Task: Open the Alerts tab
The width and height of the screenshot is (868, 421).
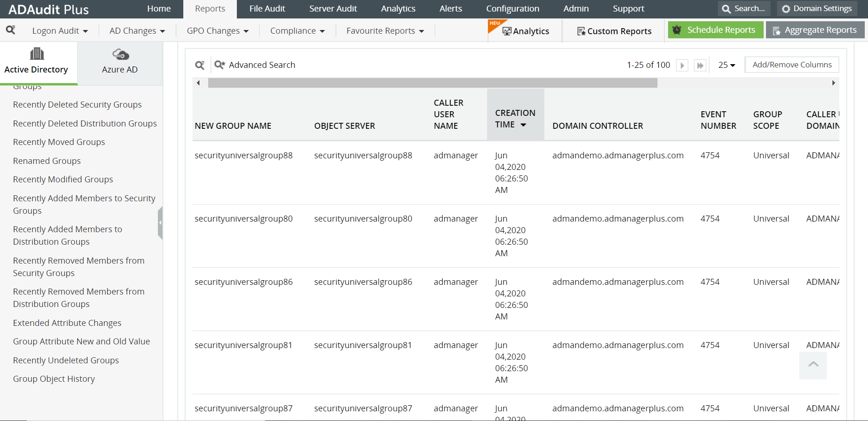Action: pos(451,9)
